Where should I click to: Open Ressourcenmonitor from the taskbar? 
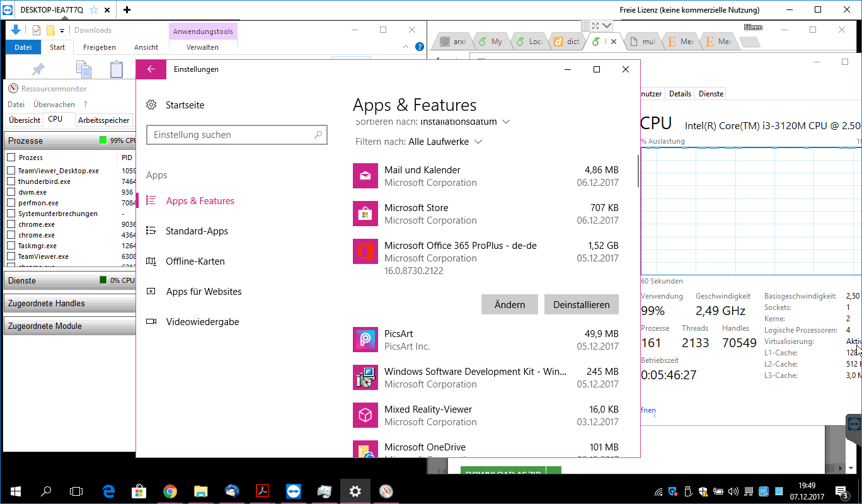pos(386,491)
